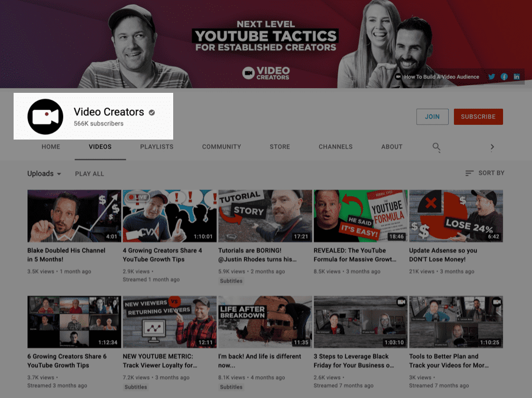The image size is (532, 398).
Task: Click the 1:12:34 duration badge
Action: coord(108,342)
